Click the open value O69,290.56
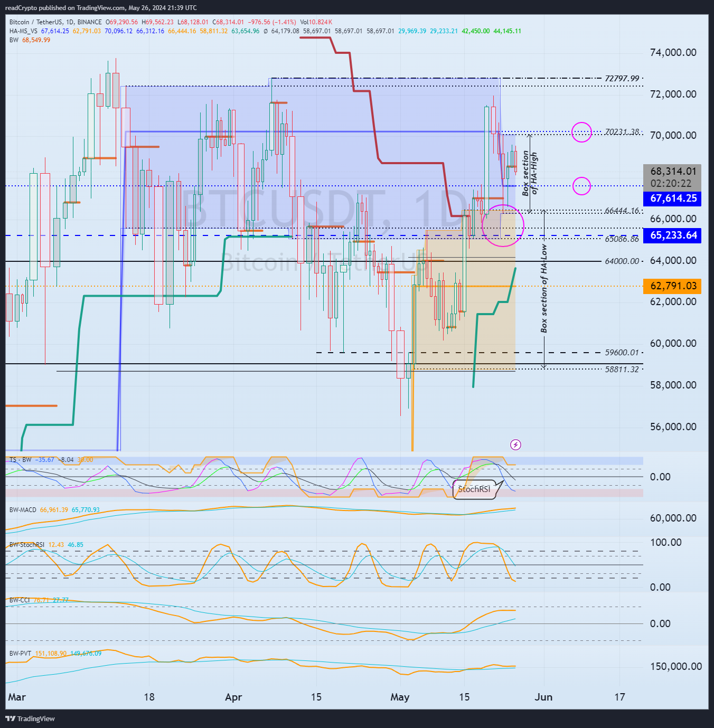 [x=121, y=22]
